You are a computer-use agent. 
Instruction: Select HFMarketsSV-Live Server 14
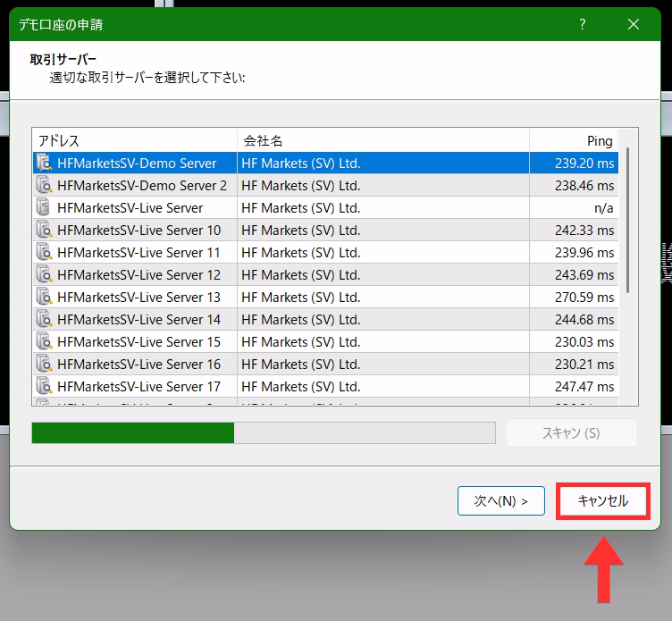point(139,319)
